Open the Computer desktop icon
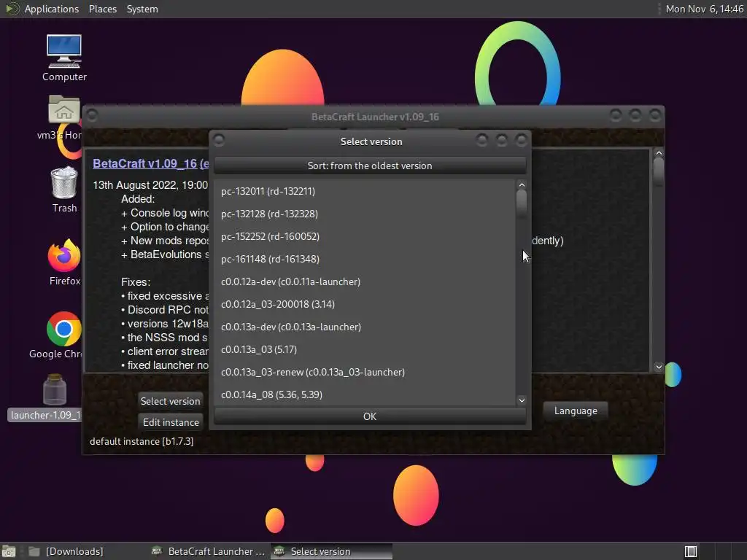The image size is (747, 560). tap(64, 57)
